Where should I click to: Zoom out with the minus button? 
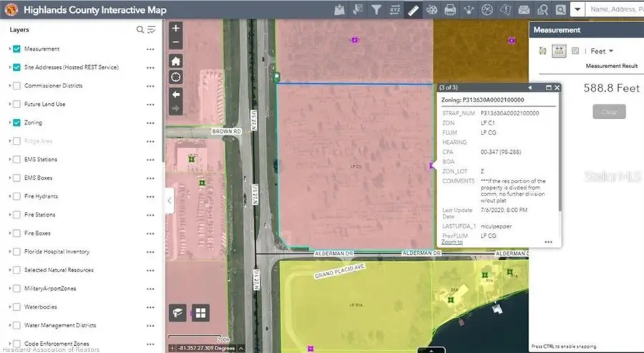[x=176, y=42]
